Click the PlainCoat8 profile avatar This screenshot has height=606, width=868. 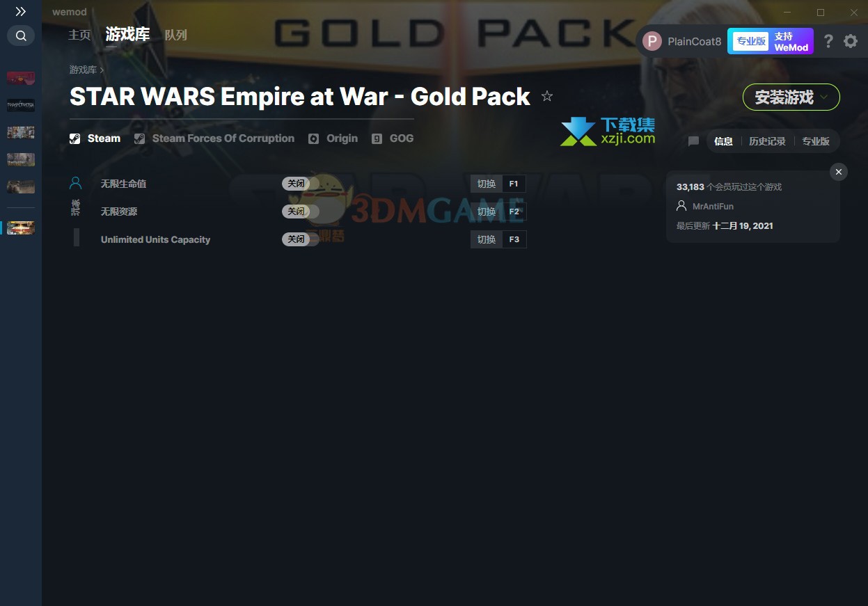(652, 41)
